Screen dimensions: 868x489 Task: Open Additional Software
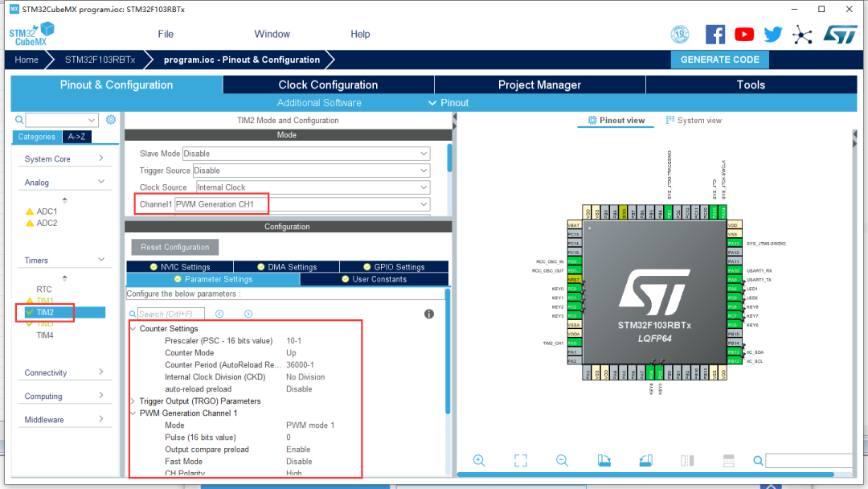point(319,102)
